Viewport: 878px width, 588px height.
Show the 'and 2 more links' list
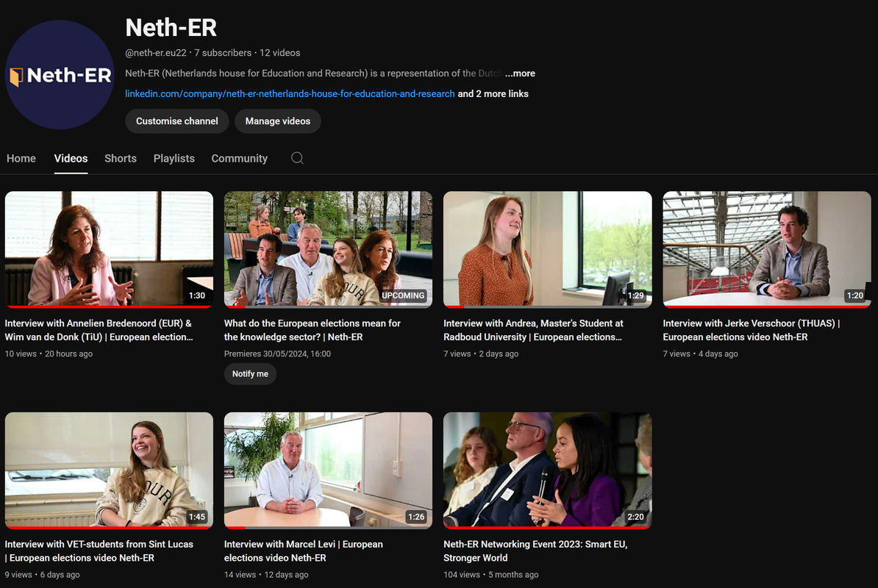(493, 93)
